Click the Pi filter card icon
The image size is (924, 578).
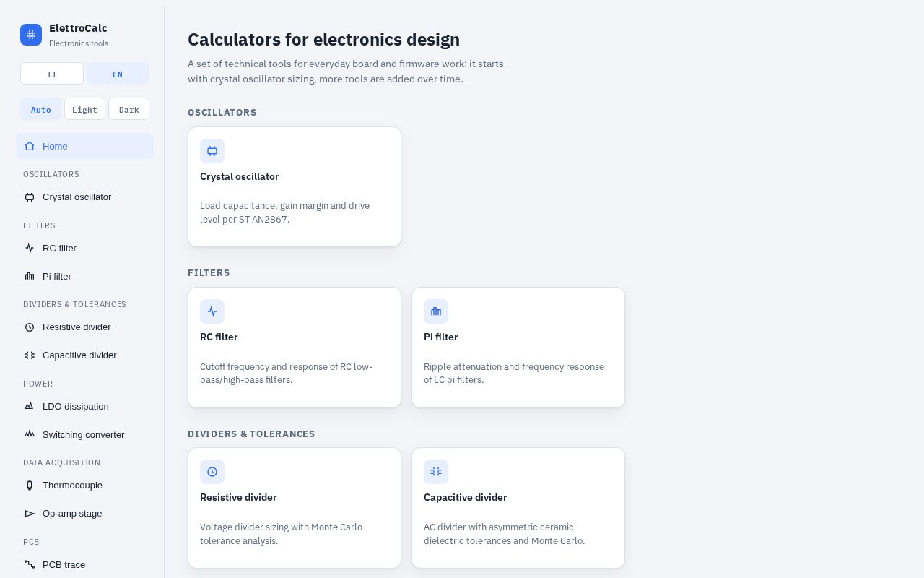coord(436,311)
